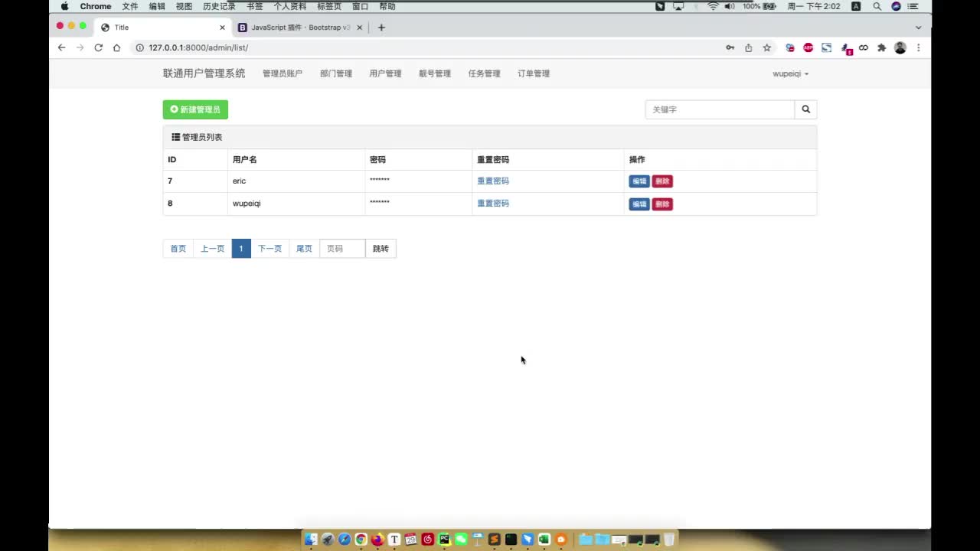Open the 靓号管理 nav item
This screenshot has width=980, height=551.
coord(435,74)
